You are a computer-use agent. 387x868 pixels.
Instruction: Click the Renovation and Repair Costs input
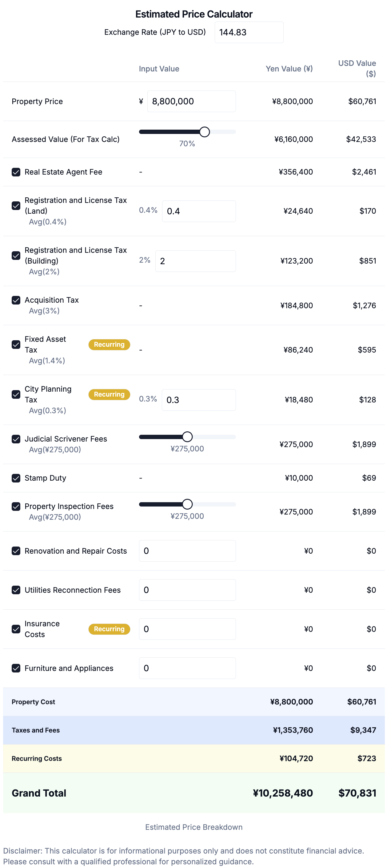(x=187, y=551)
